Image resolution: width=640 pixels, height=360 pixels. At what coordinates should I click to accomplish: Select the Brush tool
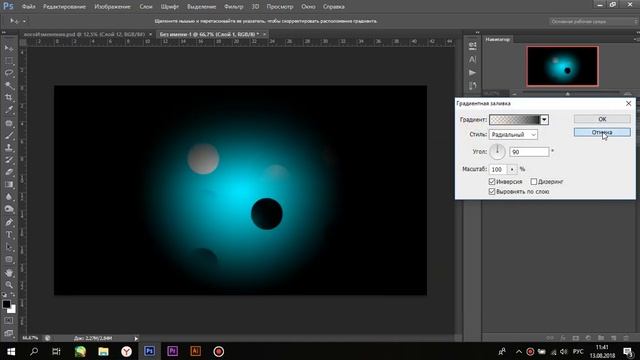tap(9, 135)
